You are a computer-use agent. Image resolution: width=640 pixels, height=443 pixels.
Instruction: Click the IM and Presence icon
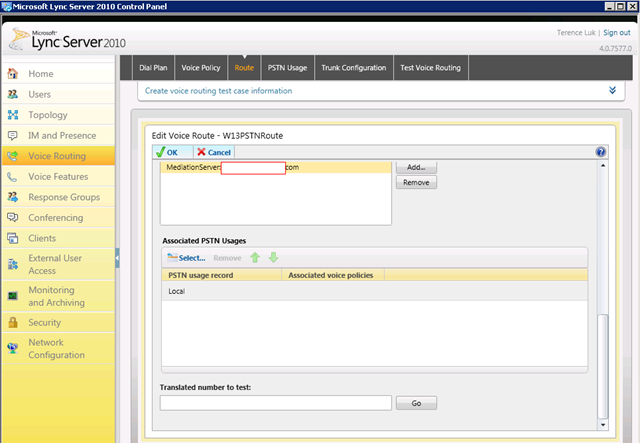pos(12,135)
